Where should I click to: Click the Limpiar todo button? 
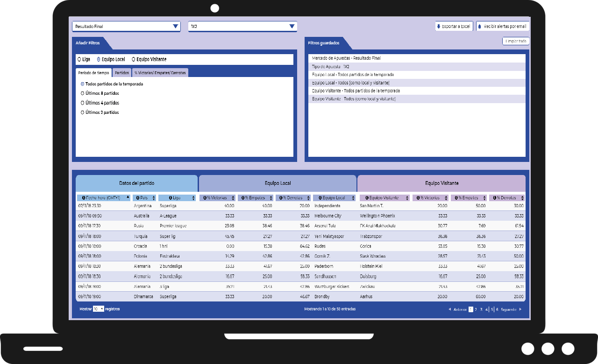[x=515, y=41]
